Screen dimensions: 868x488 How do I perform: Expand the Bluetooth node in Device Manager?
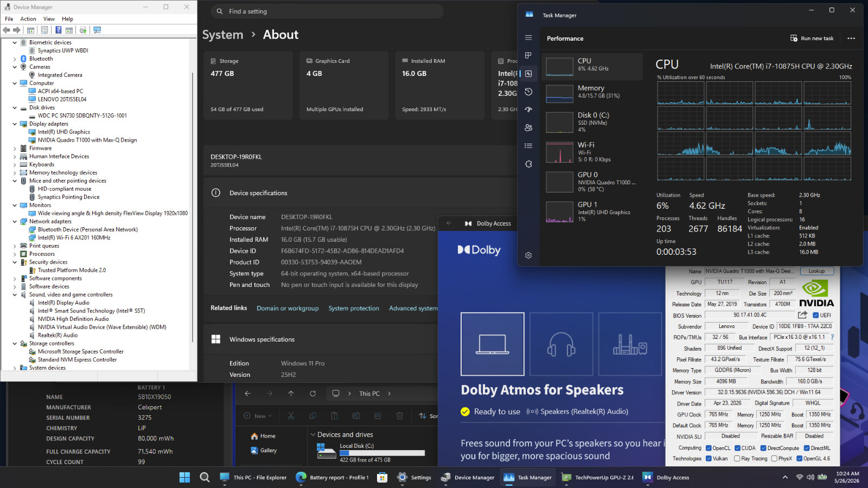[x=15, y=59]
